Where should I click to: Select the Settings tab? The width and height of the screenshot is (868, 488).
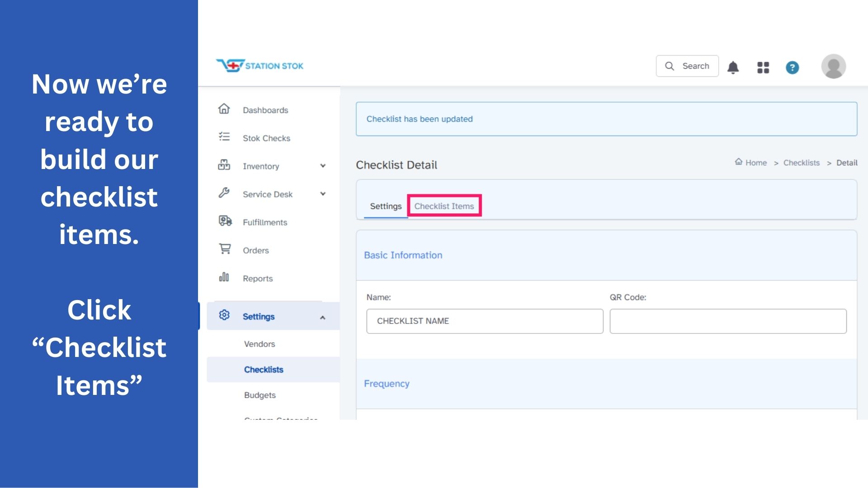[x=386, y=206]
